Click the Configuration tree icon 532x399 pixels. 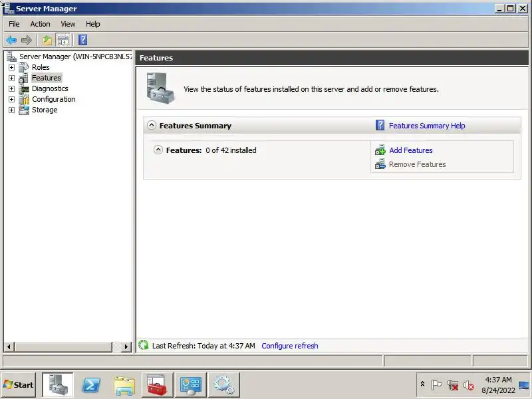[x=24, y=99]
